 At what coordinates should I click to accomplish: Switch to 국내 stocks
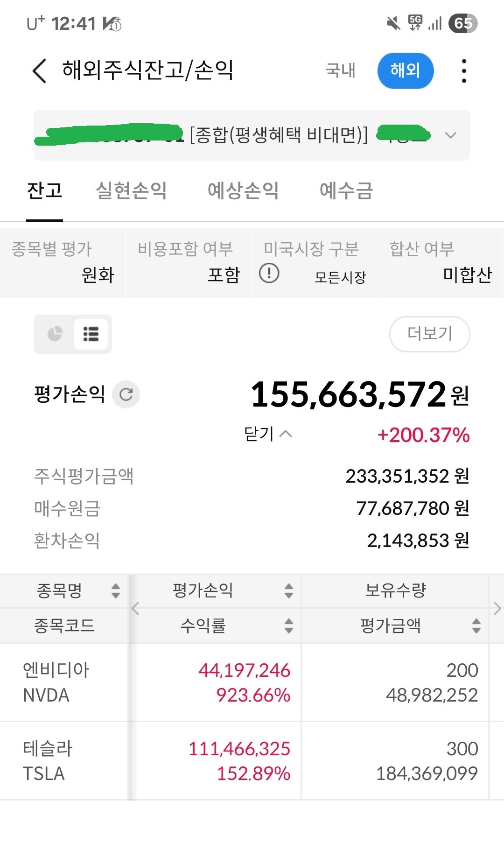[x=340, y=70]
